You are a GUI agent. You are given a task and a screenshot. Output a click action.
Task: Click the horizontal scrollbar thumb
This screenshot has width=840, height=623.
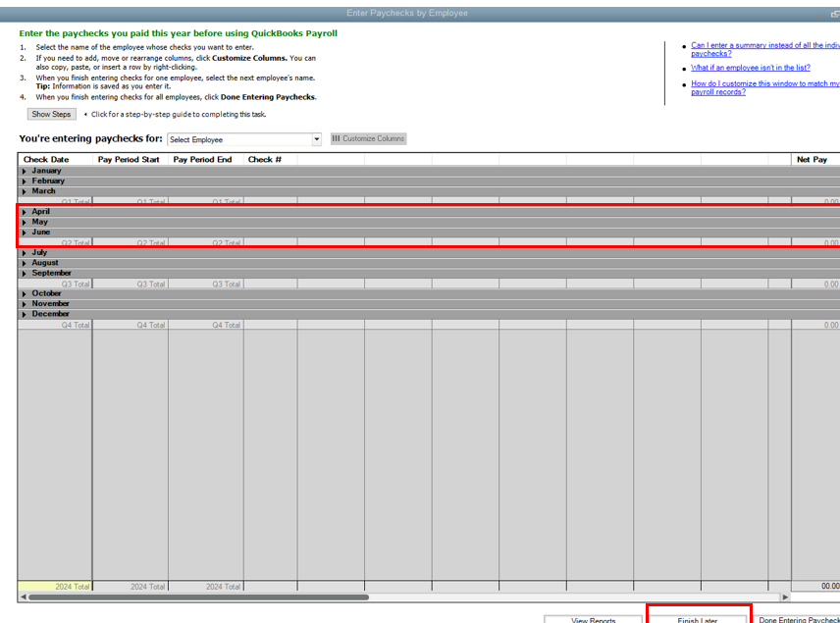tap(199, 597)
